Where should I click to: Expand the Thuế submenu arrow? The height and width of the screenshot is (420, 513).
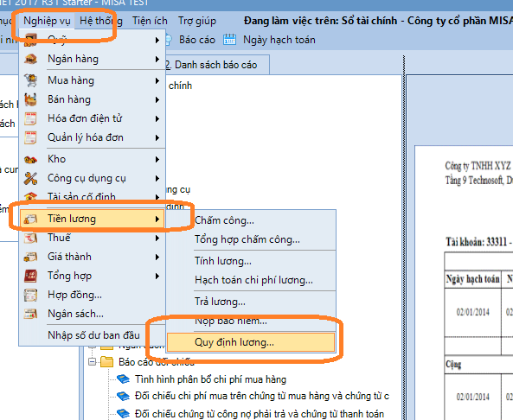157,238
